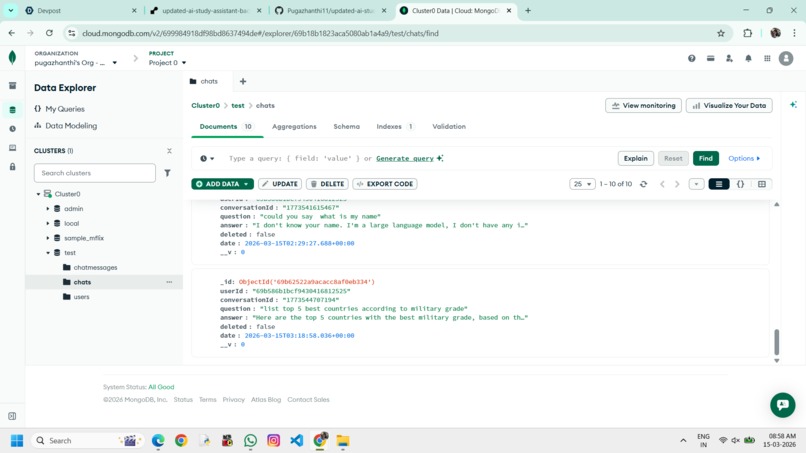Click Visualize Your Data button

[729, 105]
